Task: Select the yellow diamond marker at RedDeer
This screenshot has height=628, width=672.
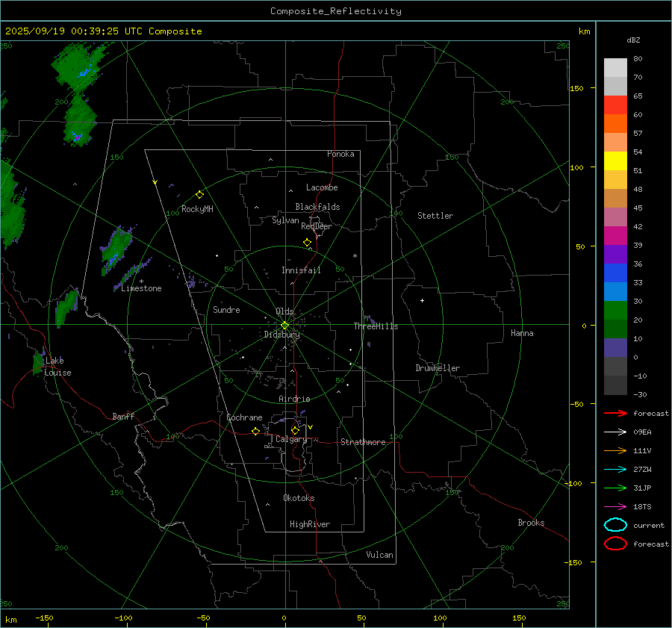Action: [x=307, y=243]
